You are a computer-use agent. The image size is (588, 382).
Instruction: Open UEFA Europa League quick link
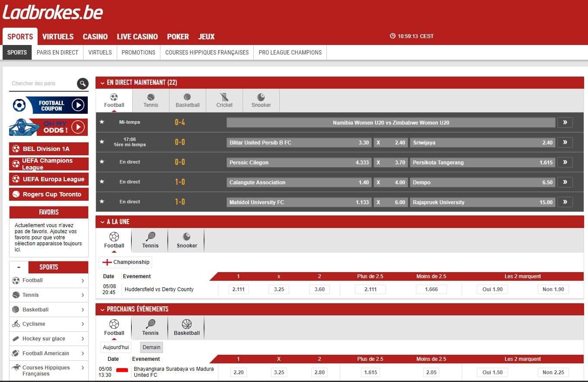(49, 179)
